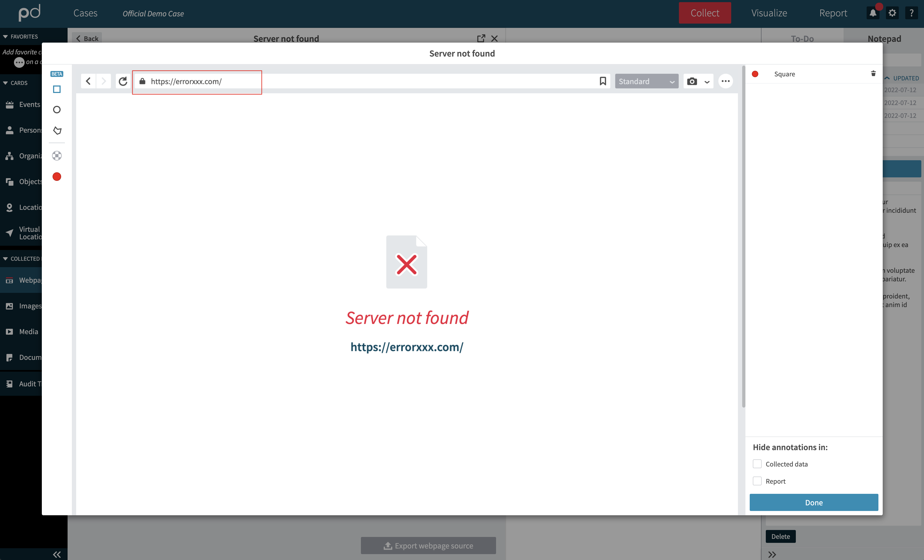
Task: Choose the blur/pixelate annotation tool
Action: (57, 156)
